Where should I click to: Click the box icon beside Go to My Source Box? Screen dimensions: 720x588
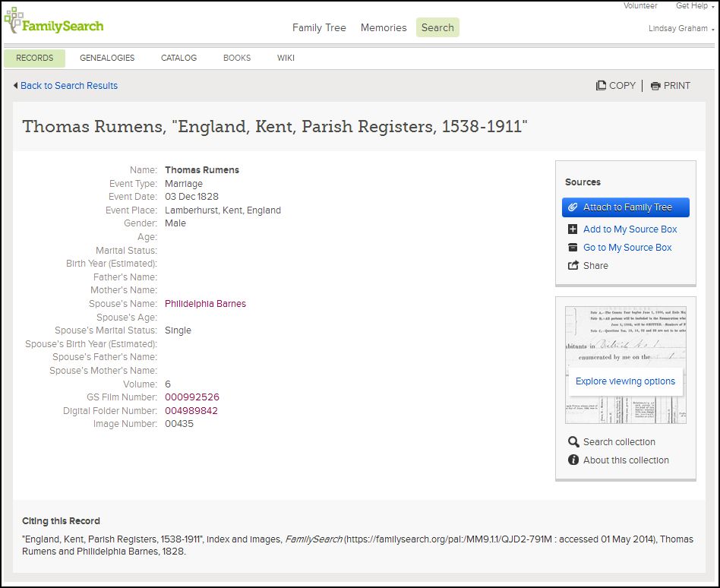coord(573,247)
